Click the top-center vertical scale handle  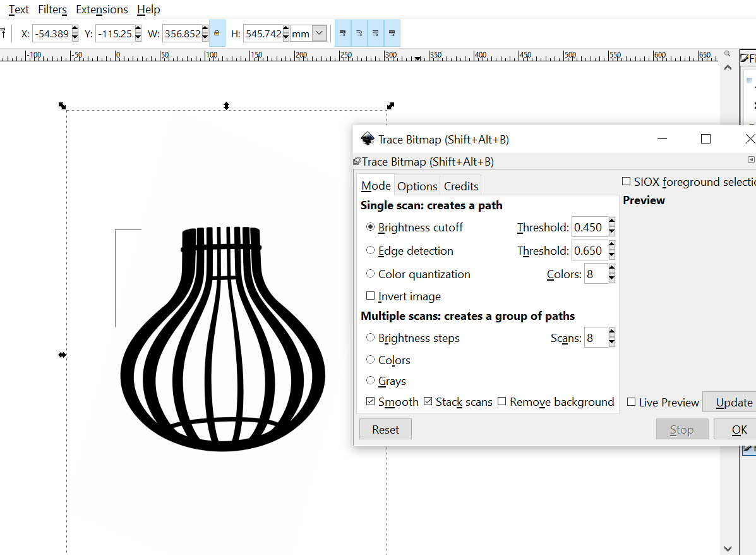click(226, 106)
